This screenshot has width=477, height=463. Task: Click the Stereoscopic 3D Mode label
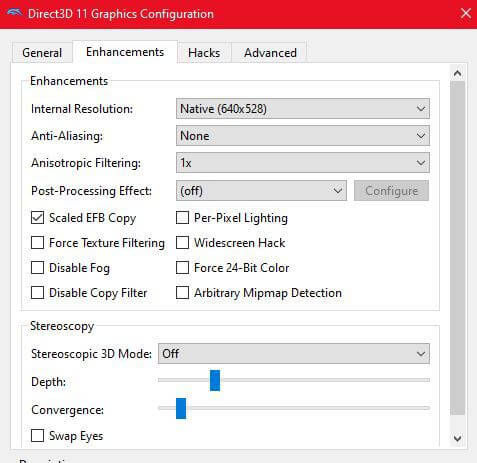tap(91, 353)
